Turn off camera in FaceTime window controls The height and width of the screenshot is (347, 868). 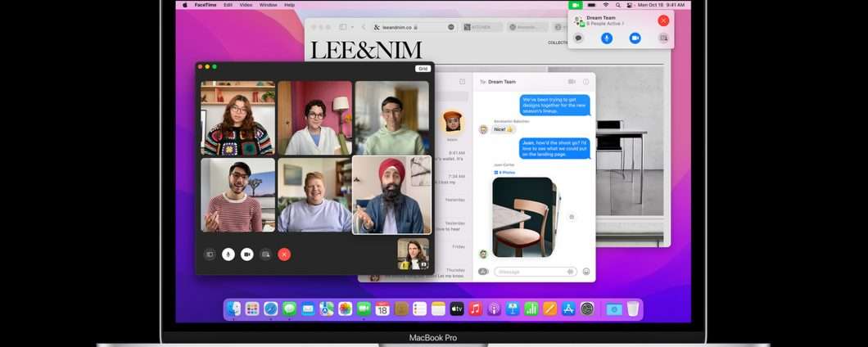tap(247, 255)
